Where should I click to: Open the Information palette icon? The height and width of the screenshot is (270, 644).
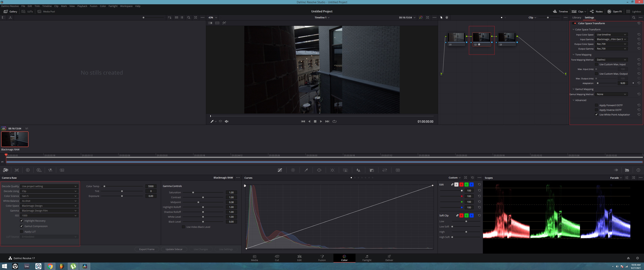638,170
